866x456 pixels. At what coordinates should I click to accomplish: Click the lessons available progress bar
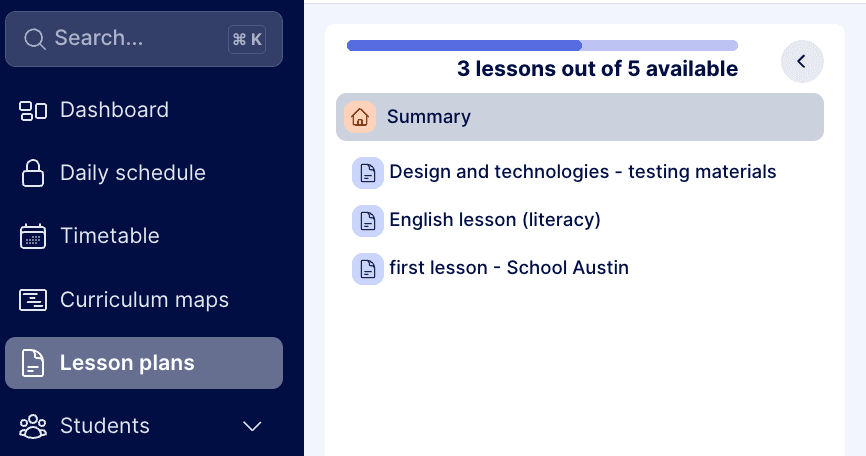click(542, 45)
